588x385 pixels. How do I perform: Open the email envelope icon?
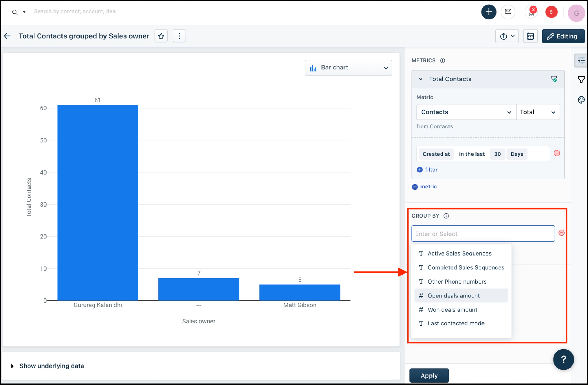click(508, 12)
